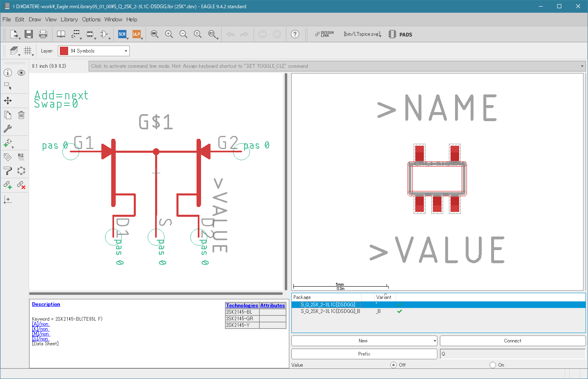Open the Edit menu
588x379 pixels.
[20, 19]
